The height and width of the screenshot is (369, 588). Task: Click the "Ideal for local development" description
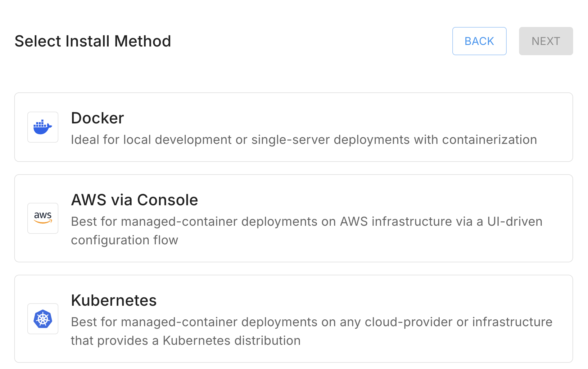pos(304,140)
